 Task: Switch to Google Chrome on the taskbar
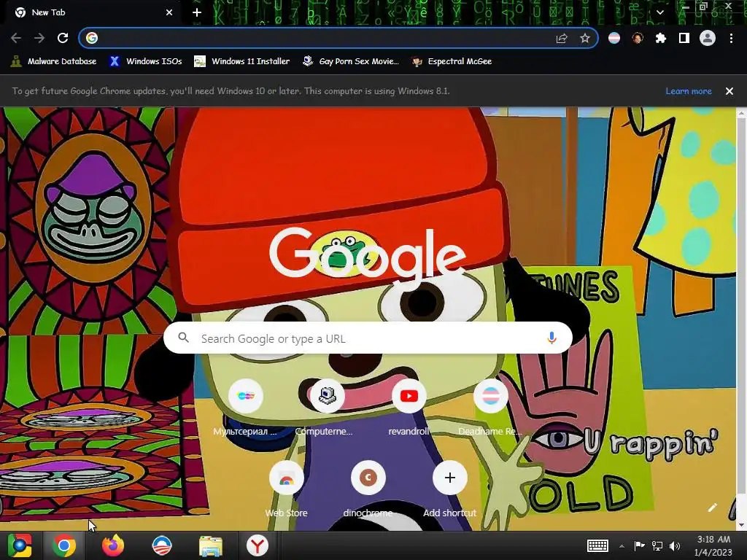point(64,545)
